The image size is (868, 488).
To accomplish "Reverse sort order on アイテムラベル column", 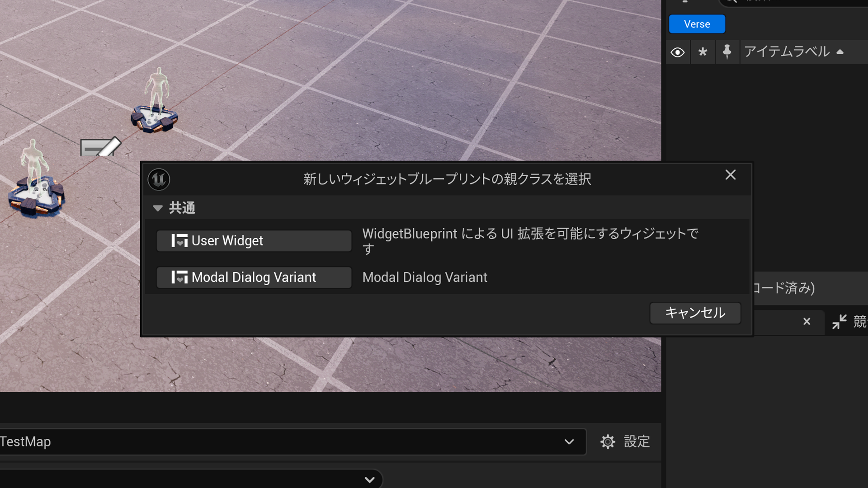I will pos(840,52).
